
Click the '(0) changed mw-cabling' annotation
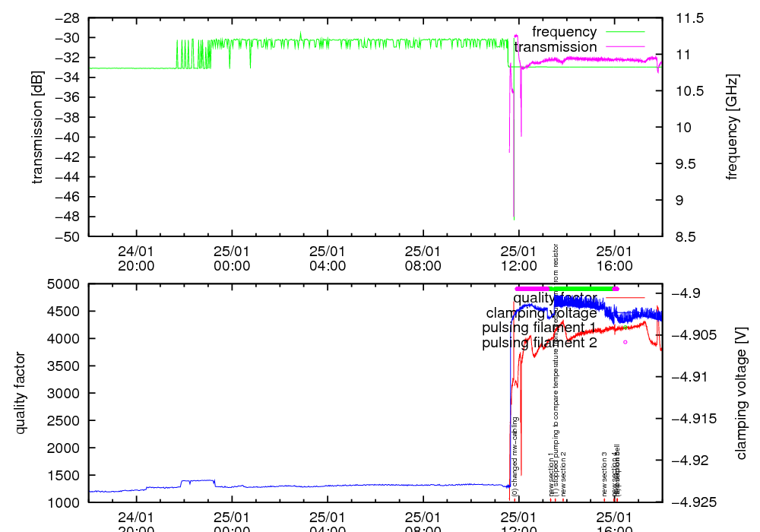[x=515, y=456]
